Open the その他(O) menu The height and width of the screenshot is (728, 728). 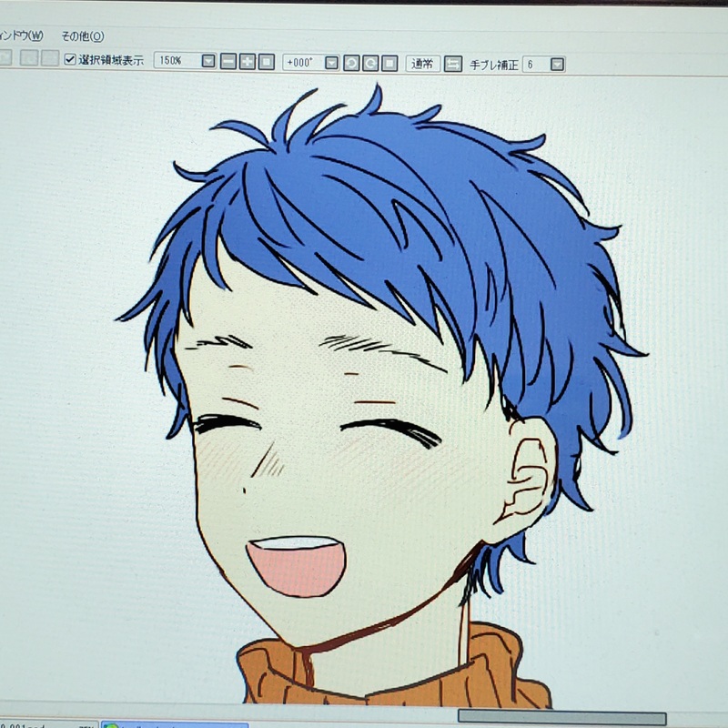83,35
